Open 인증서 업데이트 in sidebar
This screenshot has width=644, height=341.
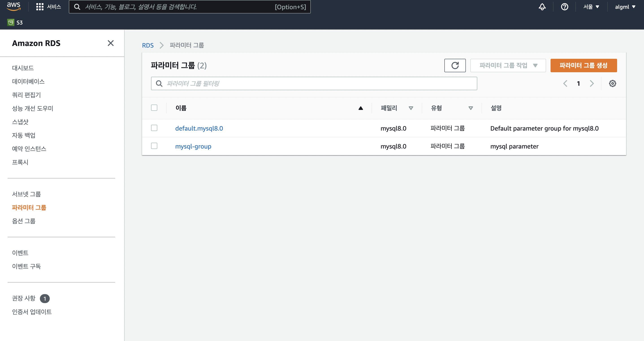(32, 312)
